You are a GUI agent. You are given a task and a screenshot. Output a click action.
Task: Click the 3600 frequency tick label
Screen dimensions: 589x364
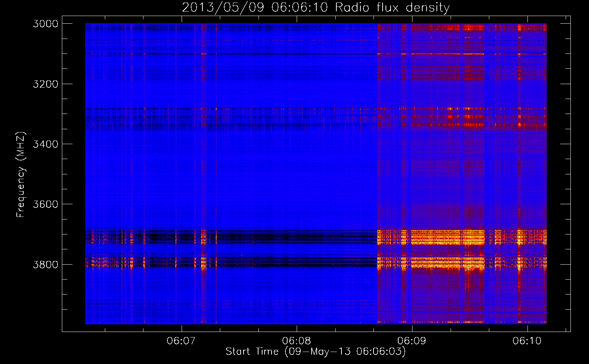point(46,204)
